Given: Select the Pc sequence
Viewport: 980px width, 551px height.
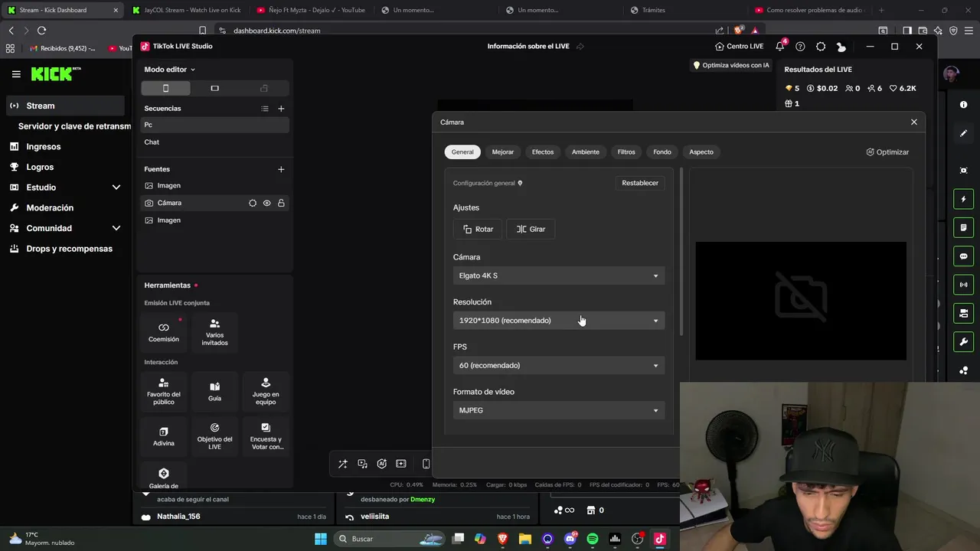Looking at the screenshot, I should 214,125.
